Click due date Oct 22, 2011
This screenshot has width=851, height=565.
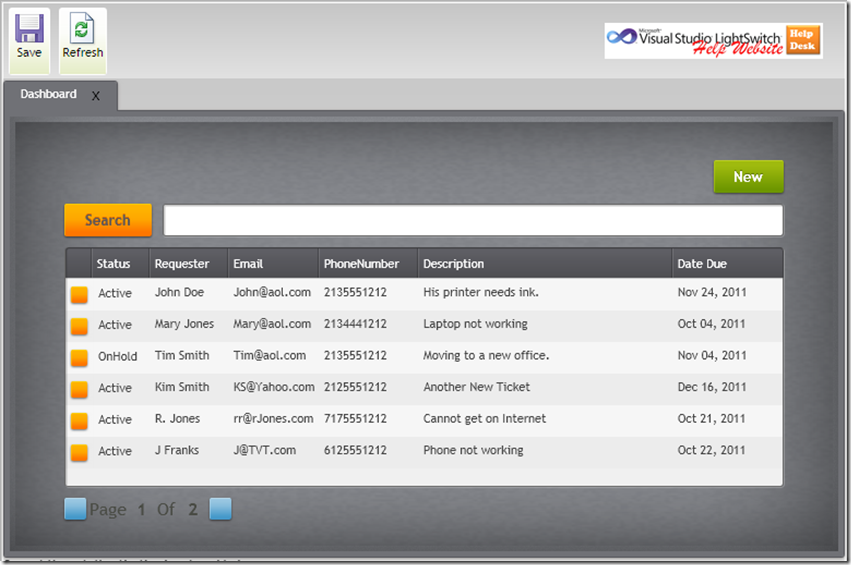click(712, 450)
